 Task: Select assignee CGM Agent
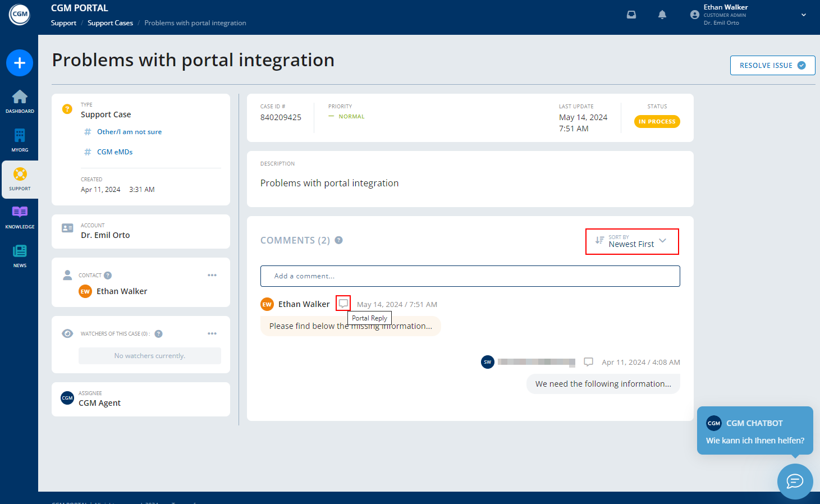(99, 403)
